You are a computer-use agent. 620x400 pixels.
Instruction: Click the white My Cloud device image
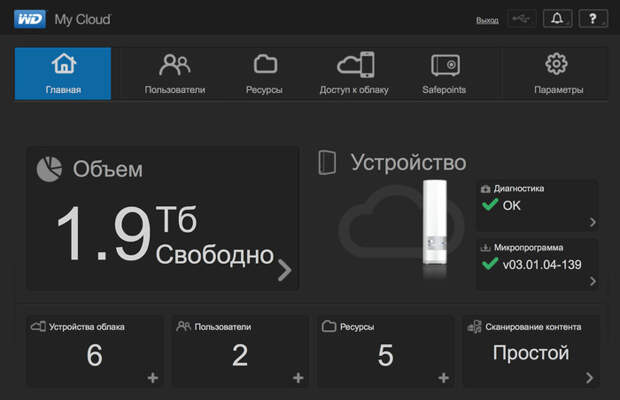(x=435, y=223)
